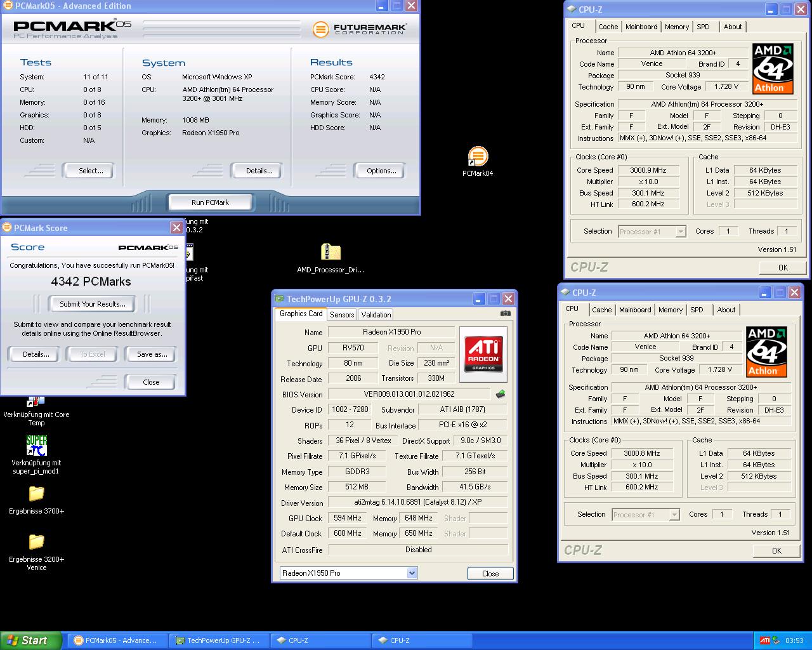Click the ATI tray icon in system tray
Image resolution: width=812 pixels, height=650 pixels.
(x=765, y=640)
